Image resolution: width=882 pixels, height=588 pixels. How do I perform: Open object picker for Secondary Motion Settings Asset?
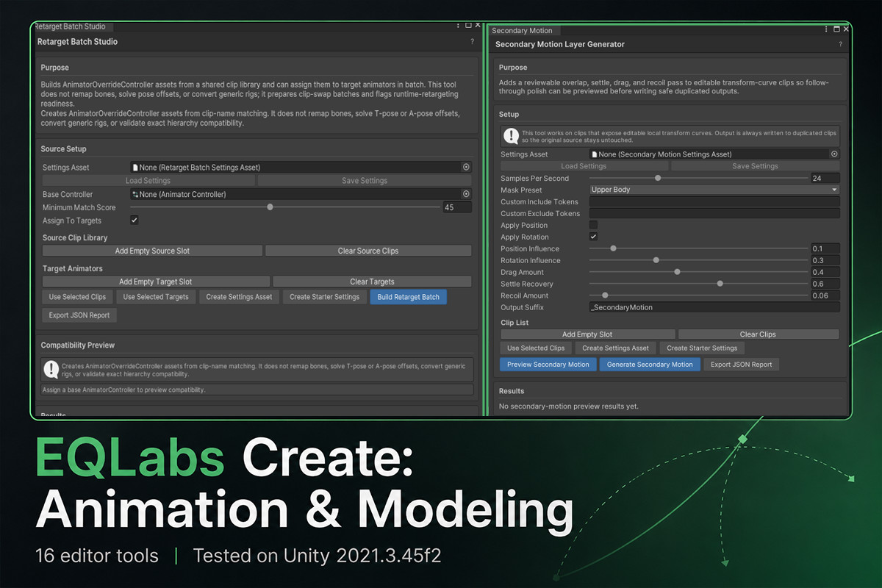pos(834,154)
